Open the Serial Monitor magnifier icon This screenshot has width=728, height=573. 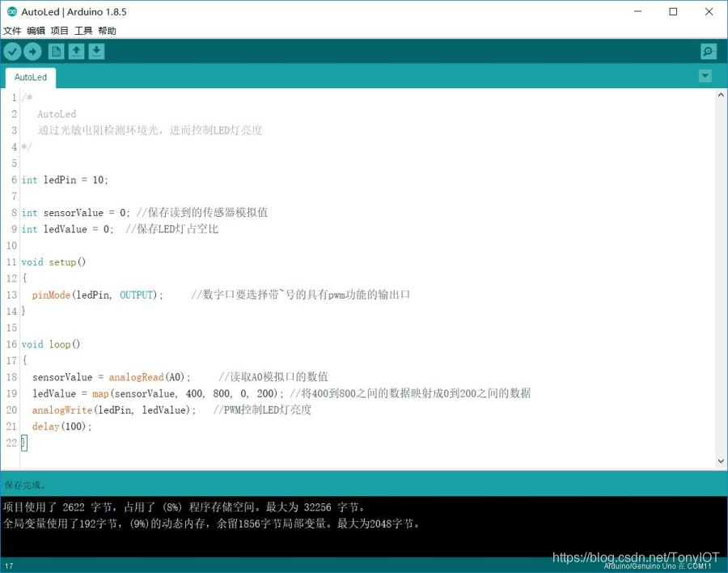709,52
